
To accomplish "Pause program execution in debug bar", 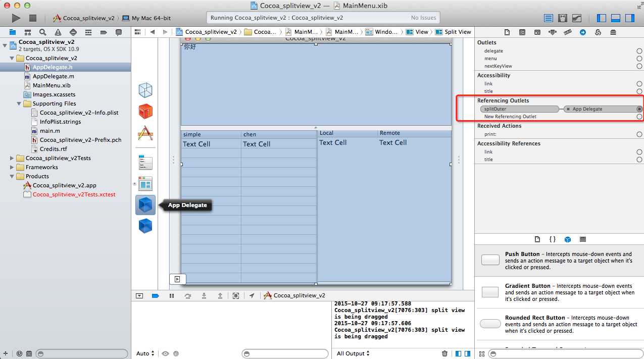I will click(x=171, y=296).
